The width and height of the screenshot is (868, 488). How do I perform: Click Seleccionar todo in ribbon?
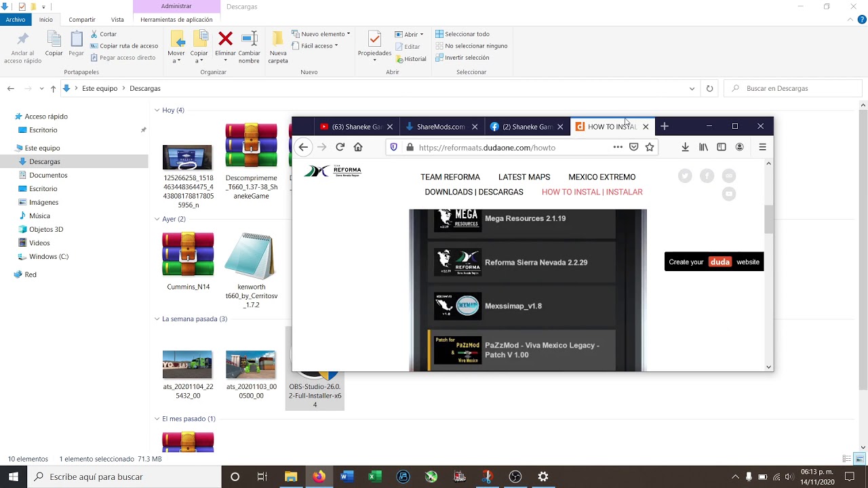462,34
